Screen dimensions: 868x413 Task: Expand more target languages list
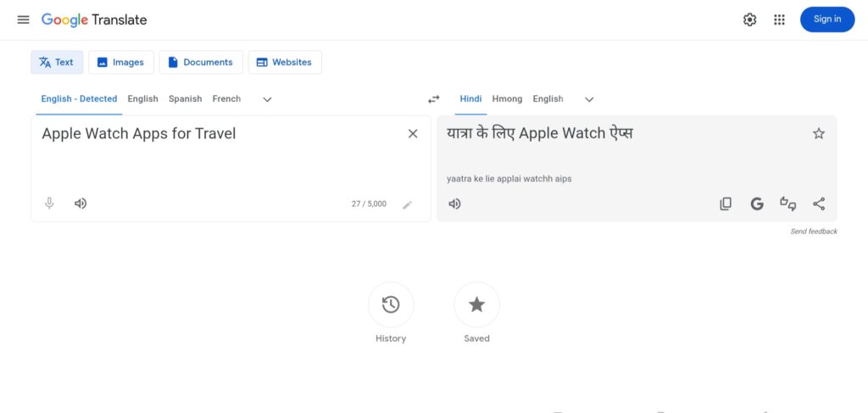[x=589, y=100]
